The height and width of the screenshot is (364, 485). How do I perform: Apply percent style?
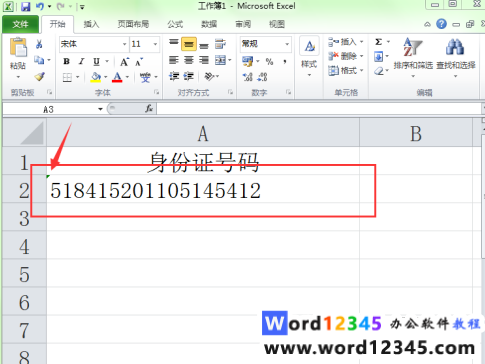click(269, 61)
